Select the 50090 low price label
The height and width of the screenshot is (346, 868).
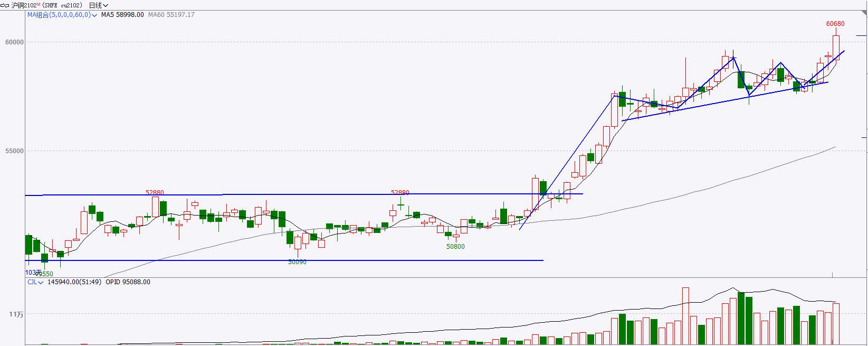tap(297, 262)
